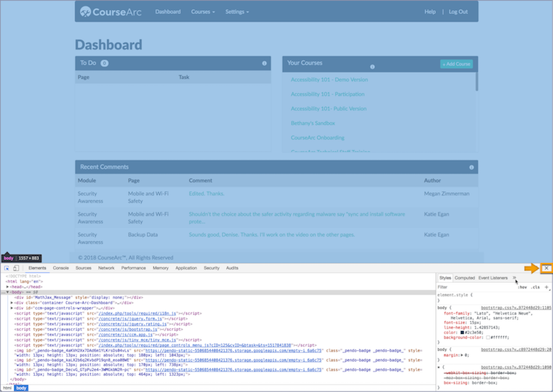Screen dimensions: 553x392
Task: Open the 'Edited. Thanks.' comment
Action: pyautogui.click(x=206, y=194)
